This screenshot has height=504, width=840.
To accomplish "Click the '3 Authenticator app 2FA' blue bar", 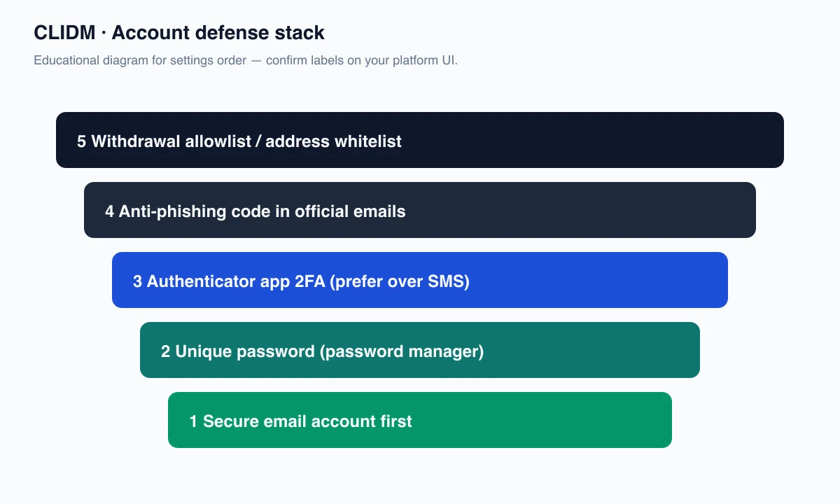I will pyautogui.click(x=420, y=280).
